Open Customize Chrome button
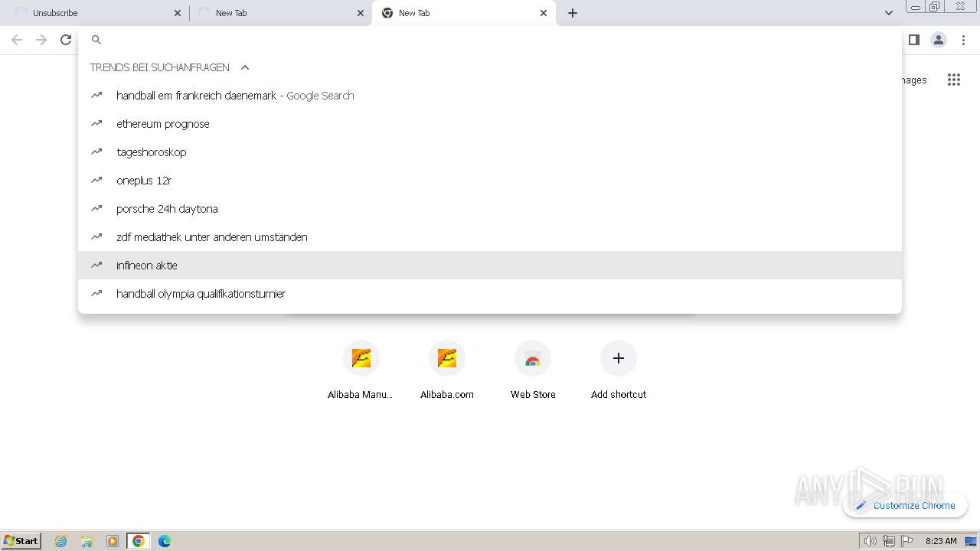Image resolution: width=980 pixels, height=551 pixels. 906,505
